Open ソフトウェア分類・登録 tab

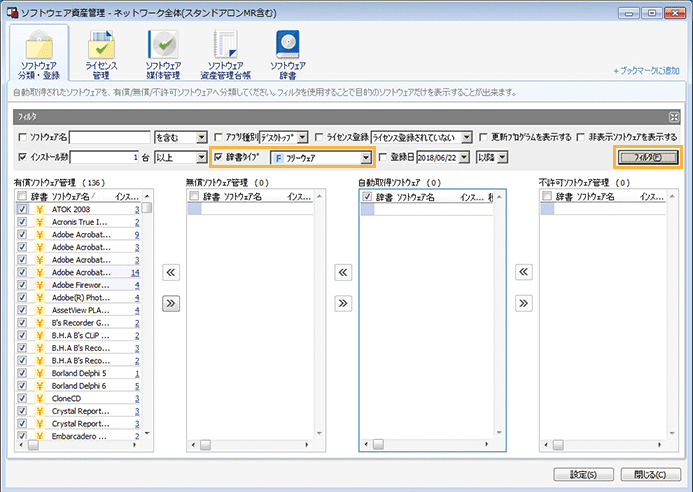(x=39, y=53)
